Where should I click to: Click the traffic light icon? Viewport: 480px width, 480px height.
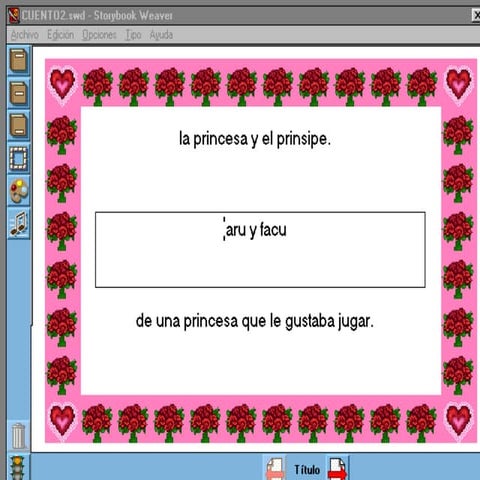18,468
